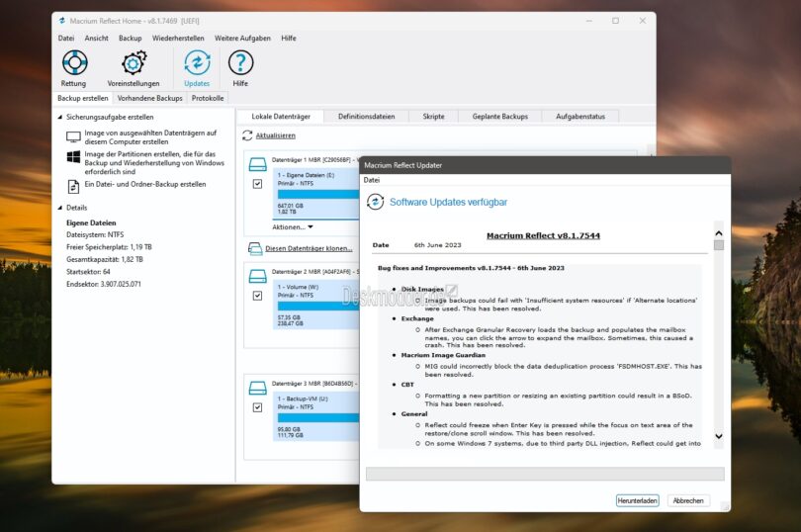The image size is (801, 532).
Task: Select the Datenträger 2 disk icon
Action: pyautogui.click(x=257, y=277)
